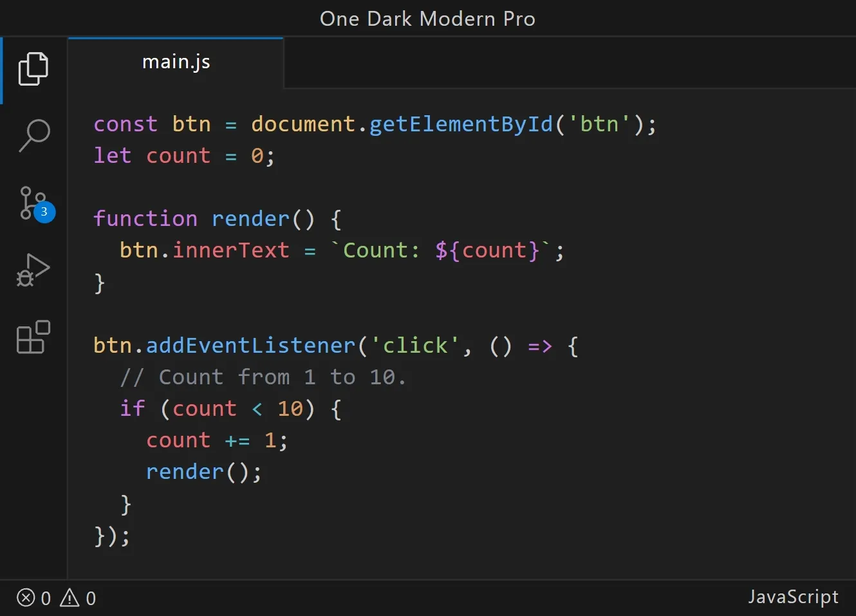Place cursor on the render function name
Screen dimensions: 856x616
point(250,218)
